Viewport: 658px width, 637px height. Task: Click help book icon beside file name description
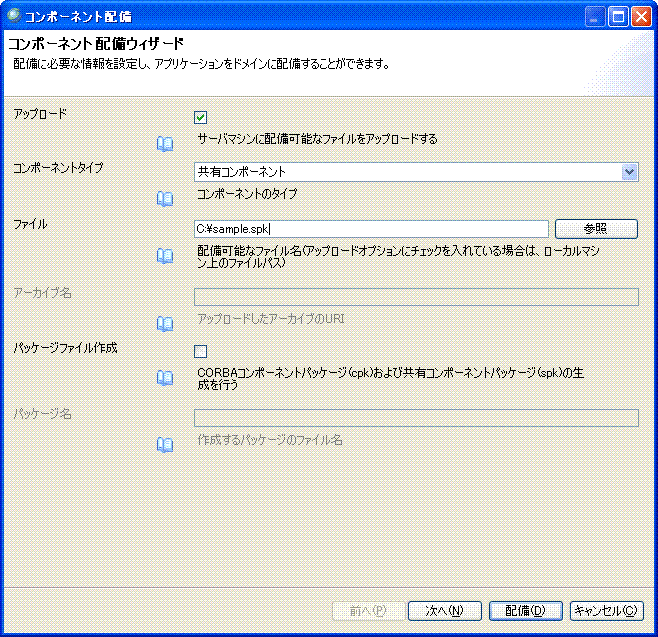tap(165, 257)
